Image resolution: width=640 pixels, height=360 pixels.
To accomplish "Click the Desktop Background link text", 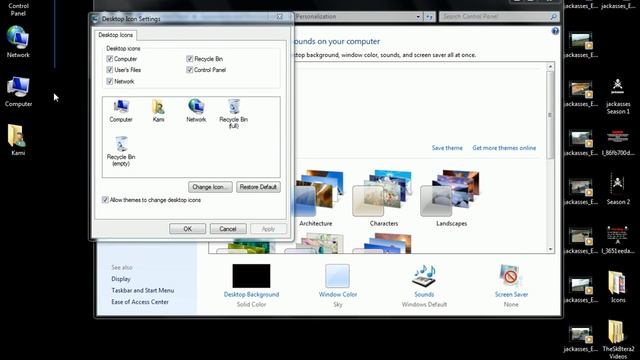I will tap(251, 294).
